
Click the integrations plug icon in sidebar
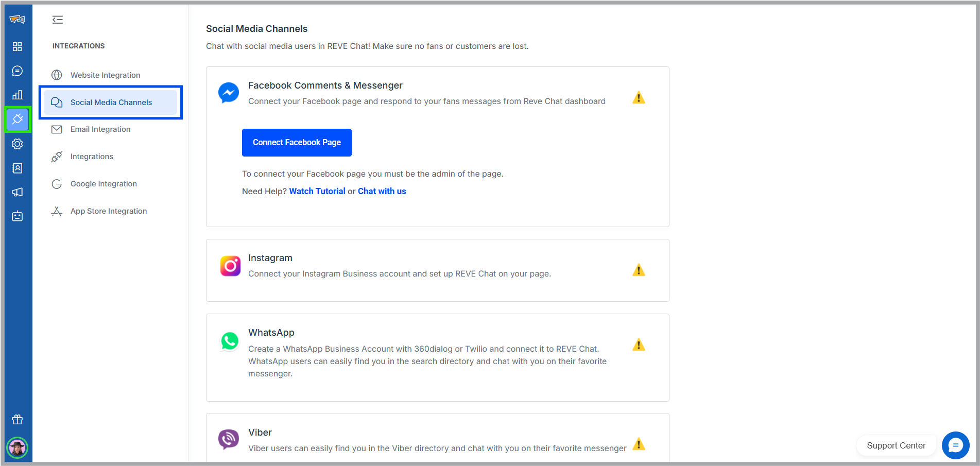18,119
